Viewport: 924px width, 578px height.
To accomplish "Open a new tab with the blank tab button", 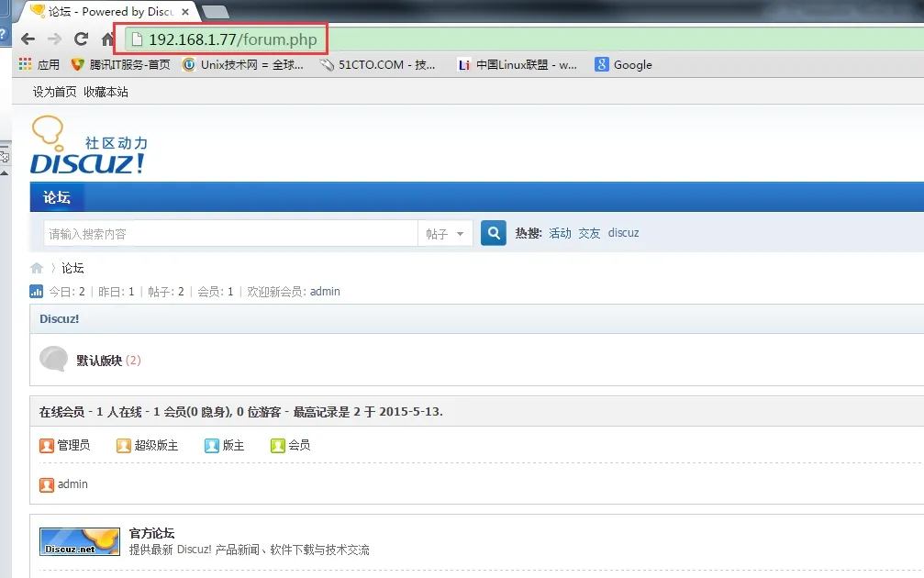I will coord(215,11).
